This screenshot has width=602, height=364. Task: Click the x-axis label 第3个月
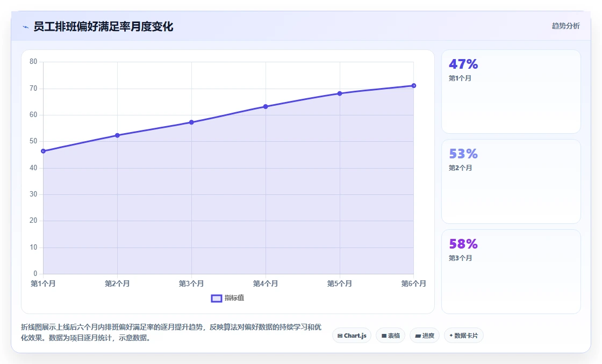191,283
